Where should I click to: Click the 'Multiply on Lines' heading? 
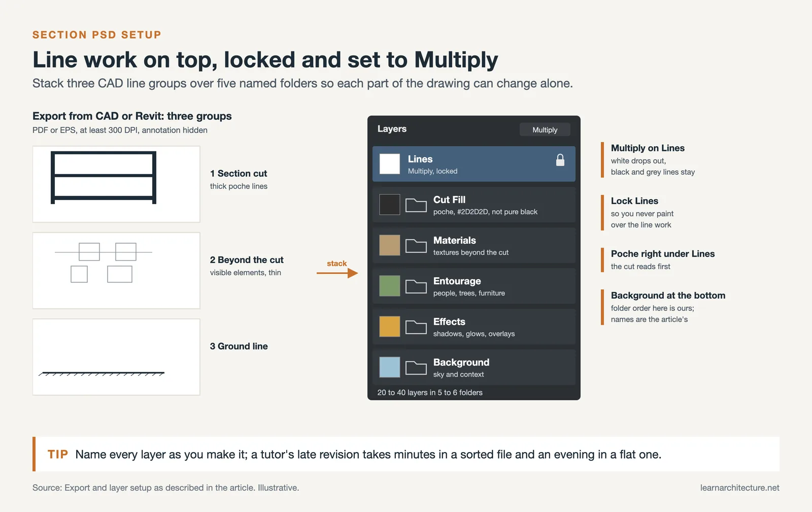(648, 148)
